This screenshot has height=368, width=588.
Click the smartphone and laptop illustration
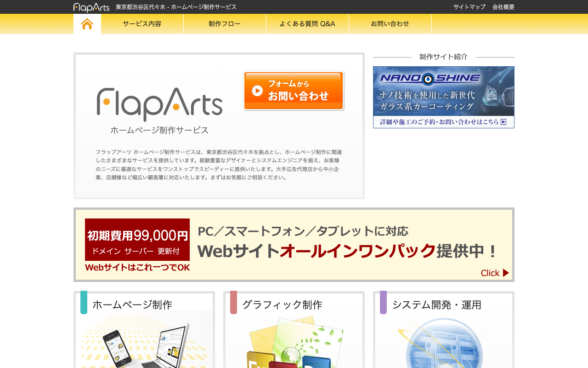tap(147, 339)
